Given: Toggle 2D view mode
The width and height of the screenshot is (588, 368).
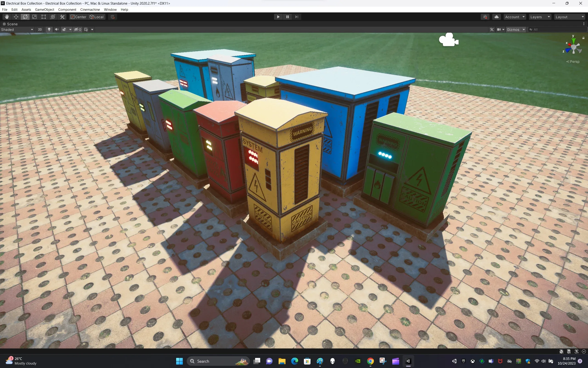Looking at the screenshot, I should point(40,29).
